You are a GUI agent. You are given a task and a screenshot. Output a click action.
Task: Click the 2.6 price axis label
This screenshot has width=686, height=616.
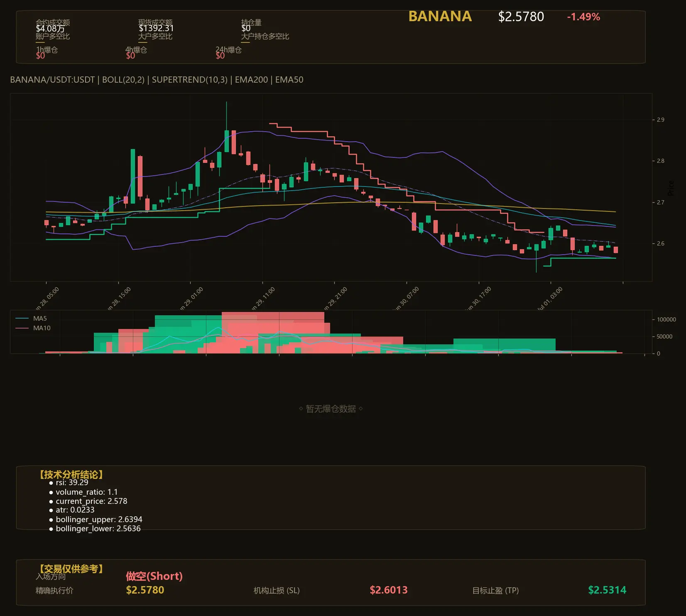pos(660,243)
